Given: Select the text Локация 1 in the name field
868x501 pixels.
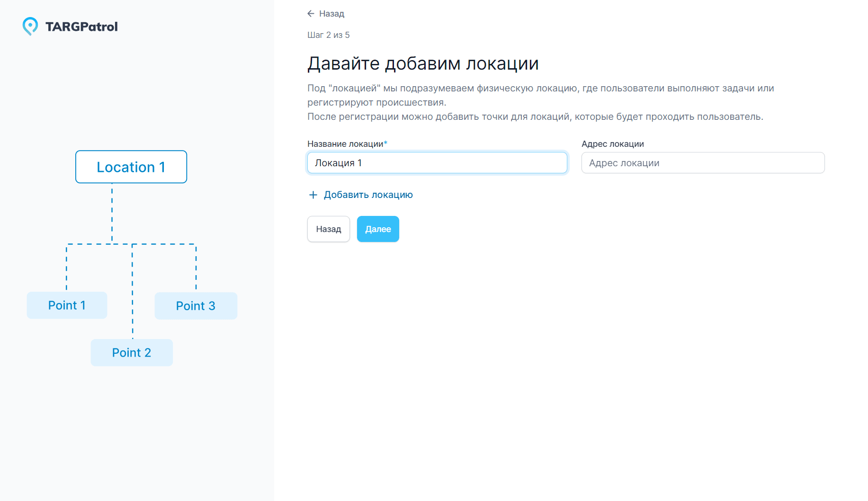Looking at the screenshot, I should point(338,162).
